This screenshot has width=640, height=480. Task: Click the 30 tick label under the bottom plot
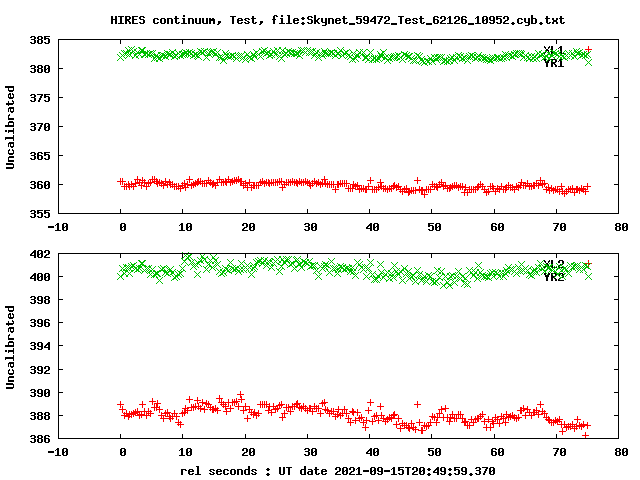pyautogui.click(x=310, y=452)
